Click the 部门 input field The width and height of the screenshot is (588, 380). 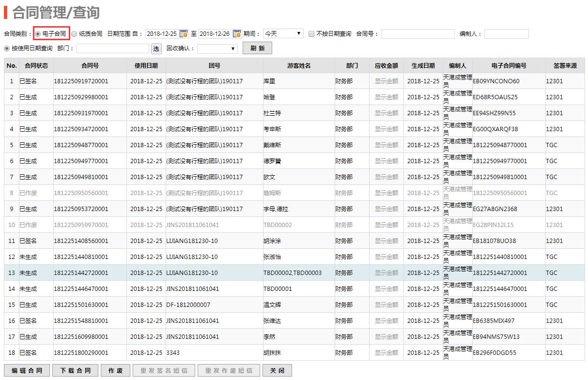(113, 48)
